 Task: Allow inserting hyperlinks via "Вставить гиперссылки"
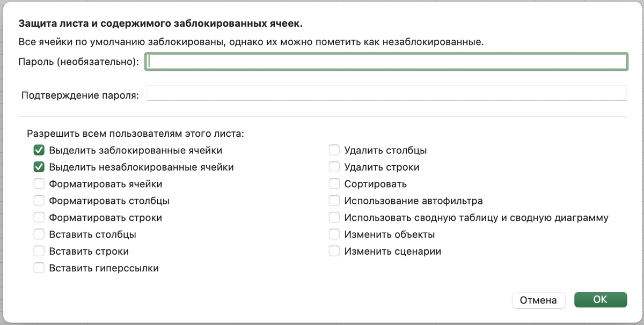[x=39, y=268]
